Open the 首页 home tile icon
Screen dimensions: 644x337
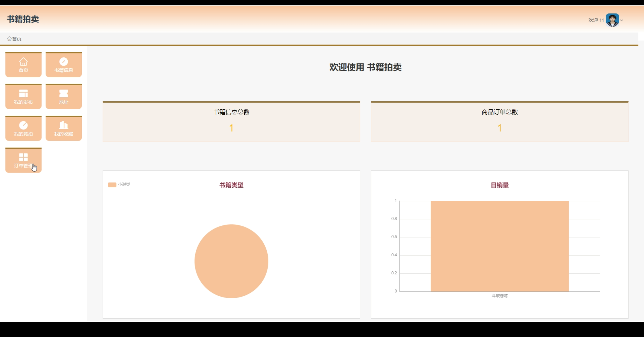click(x=23, y=62)
